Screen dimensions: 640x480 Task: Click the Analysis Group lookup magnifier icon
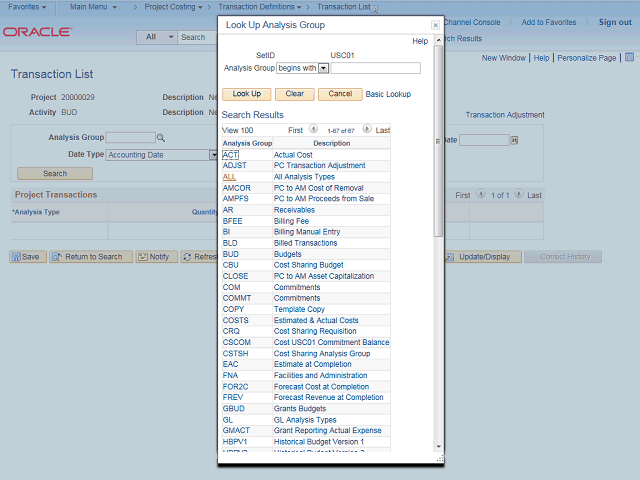pos(161,138)
